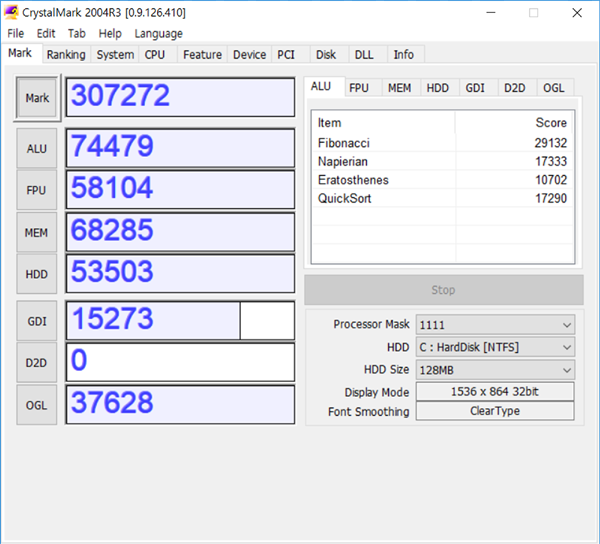This screenshot has width=600, height=544.
Task: Click the ALU score 74479
Action: [180, 148]
